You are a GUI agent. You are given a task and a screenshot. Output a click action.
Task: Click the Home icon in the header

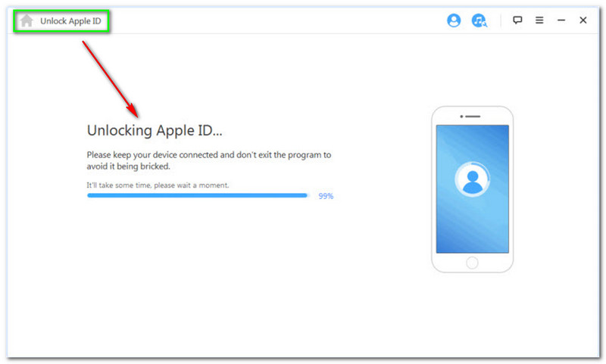[27, 20]
